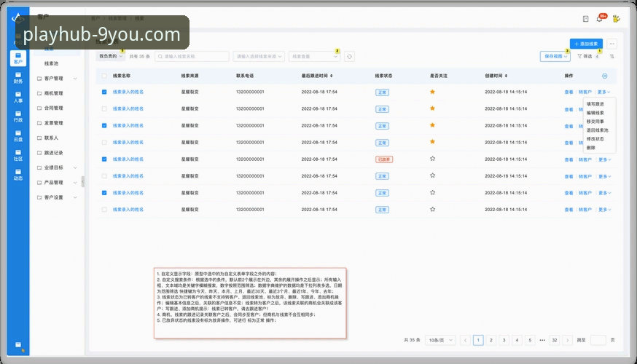Open the 行政 module in the blue sidebar
Image resolution: width=637 pixels, height=364 pixels.
click(x=18, y=116)
